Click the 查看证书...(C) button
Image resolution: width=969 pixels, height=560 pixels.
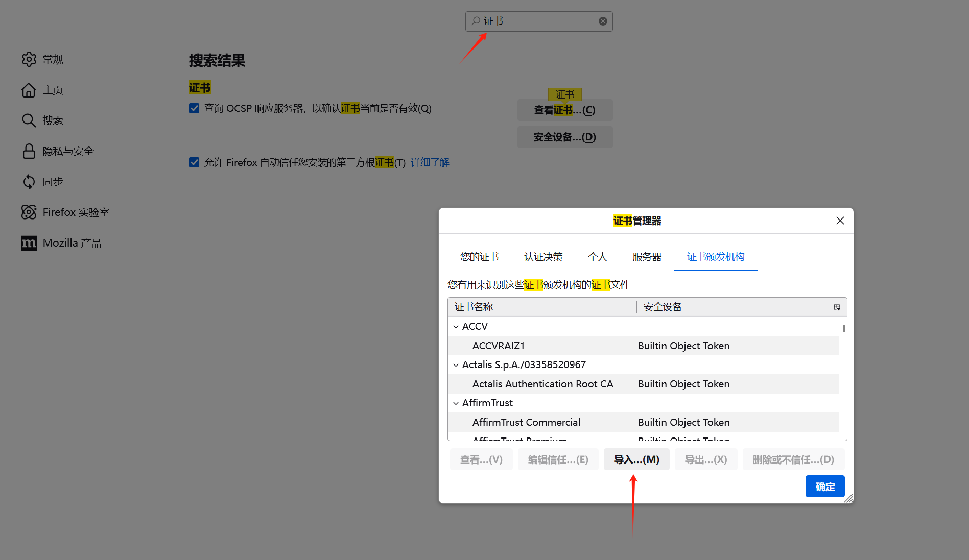pos(565,110)
